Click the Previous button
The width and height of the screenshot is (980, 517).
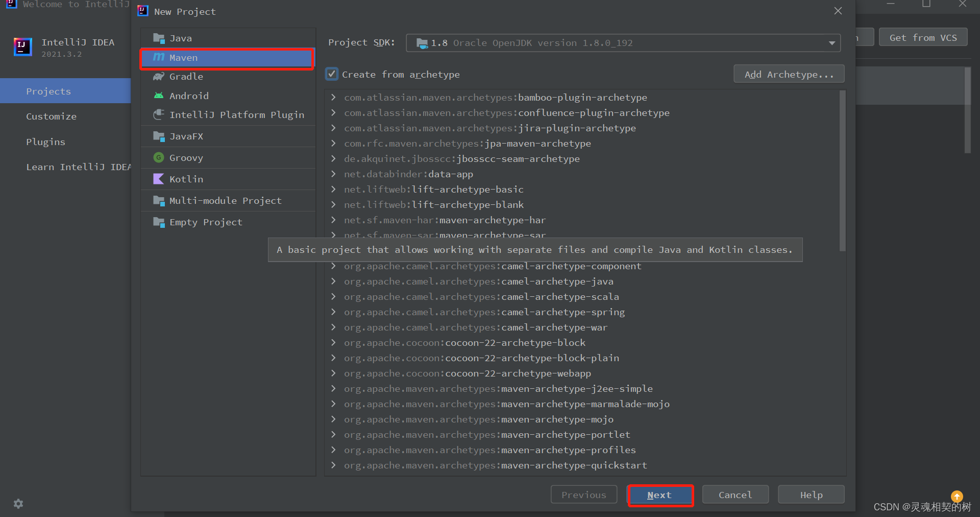point(584,495)
